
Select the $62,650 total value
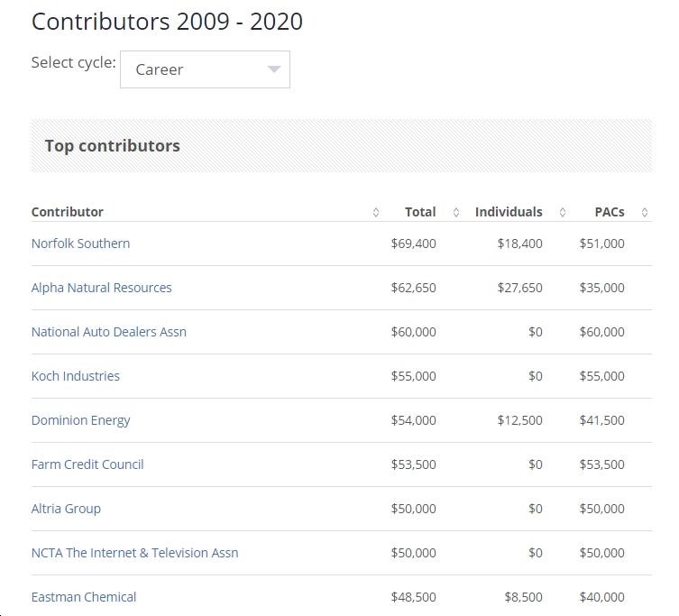414,288
